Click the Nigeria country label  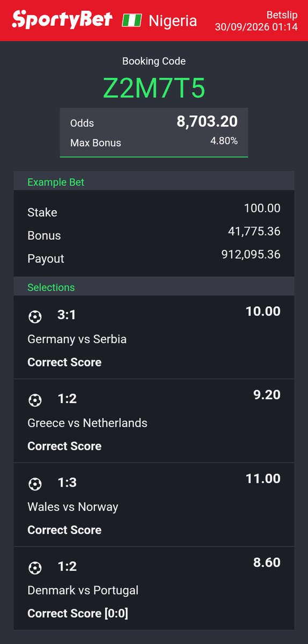click(173, 21)
